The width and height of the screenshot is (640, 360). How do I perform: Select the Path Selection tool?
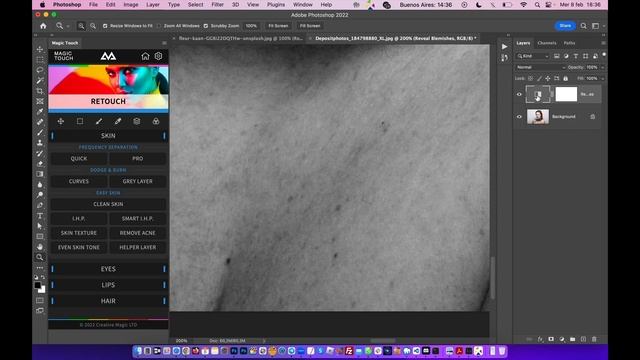[x=40, y=226]
